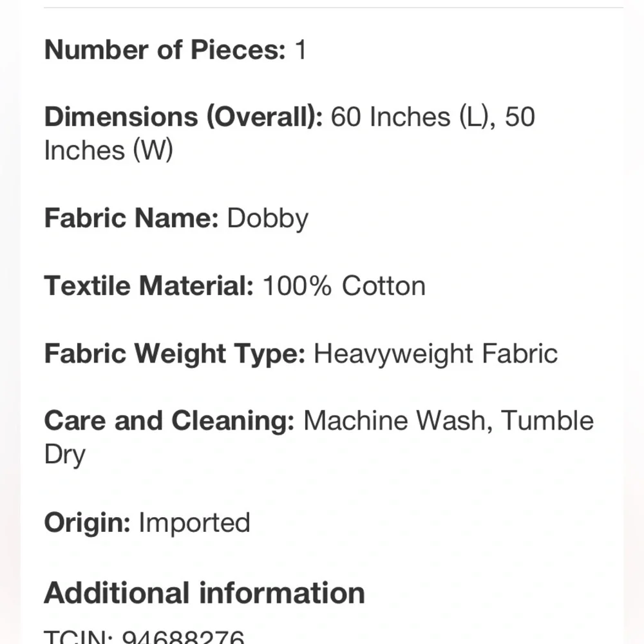Viewport: 644px width, 644px height.
Task: Click the Machine Wash, Tumble text
Action: point(448,421)
